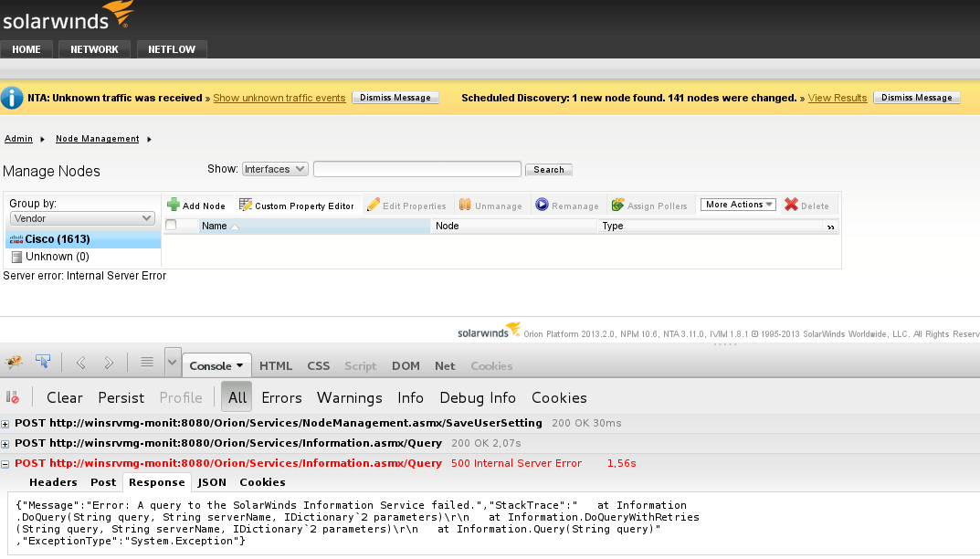Screen dimensions: 980x559
Task: Toggle Persist in Firebug console
Action: click(x=121, y=397)
